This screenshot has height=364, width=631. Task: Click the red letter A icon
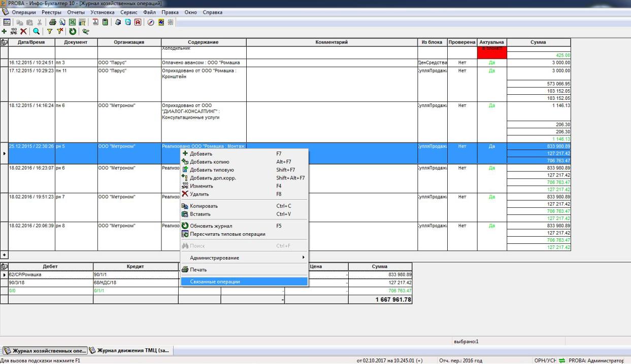pos(138,22)
